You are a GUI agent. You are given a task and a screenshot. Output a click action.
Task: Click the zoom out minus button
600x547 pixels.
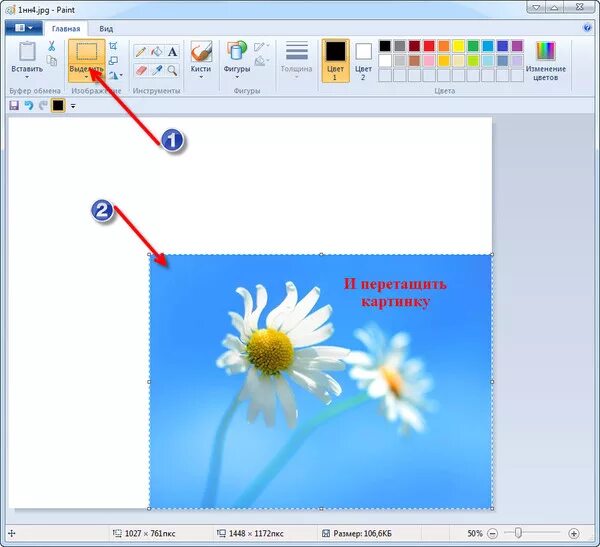493,533
